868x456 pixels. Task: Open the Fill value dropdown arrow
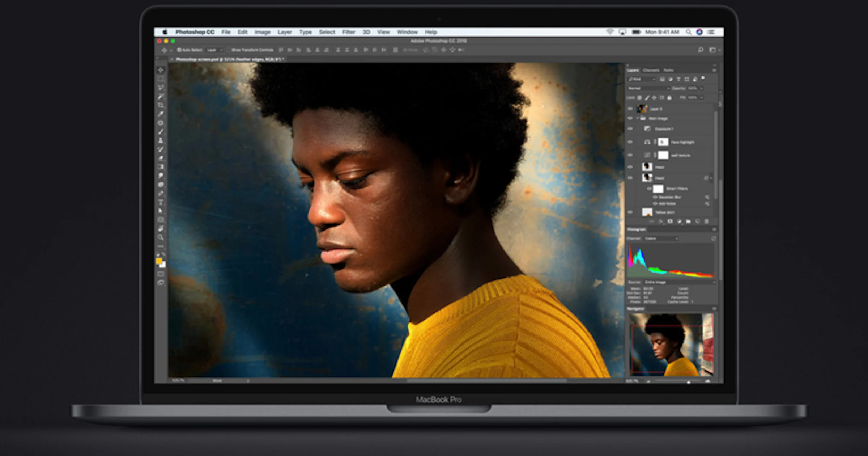tap(702, 98)
